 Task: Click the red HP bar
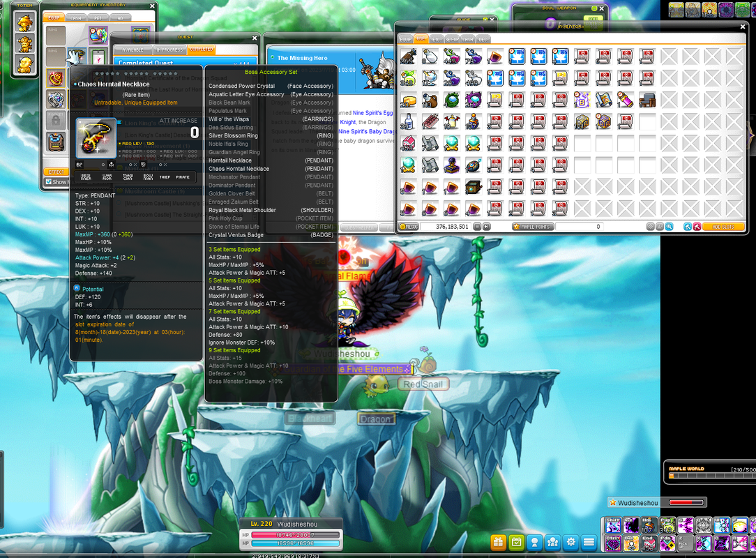[x=296, y=535]
